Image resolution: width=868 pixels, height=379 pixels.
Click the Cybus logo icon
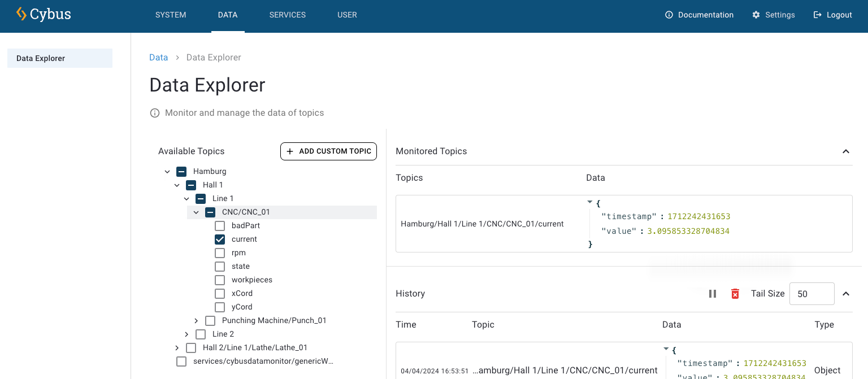pos(23,14)
